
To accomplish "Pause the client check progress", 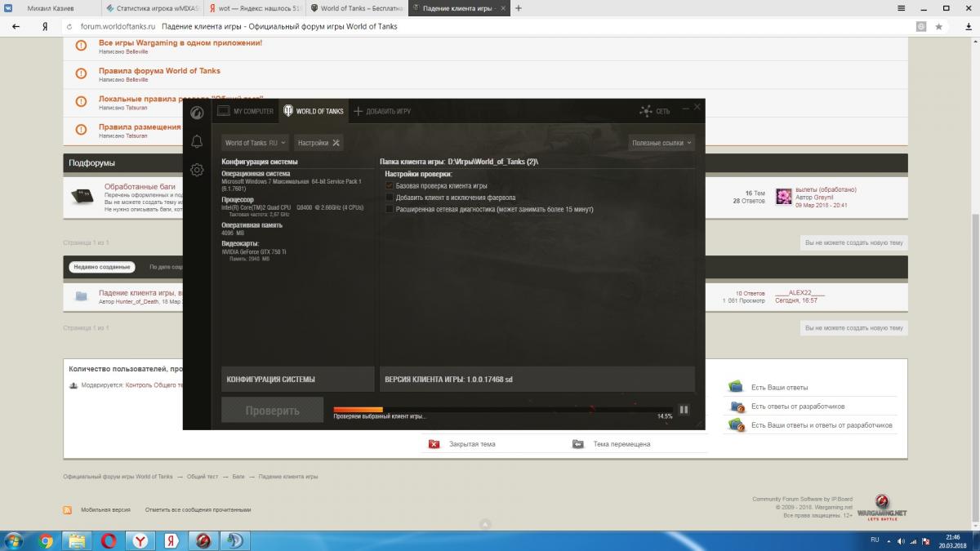I will tap(684, 410).
